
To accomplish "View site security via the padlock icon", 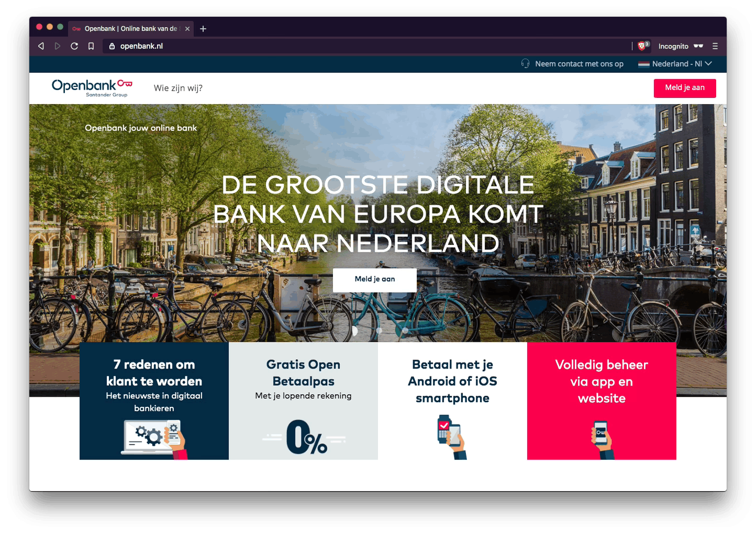I will click(112, 46).
